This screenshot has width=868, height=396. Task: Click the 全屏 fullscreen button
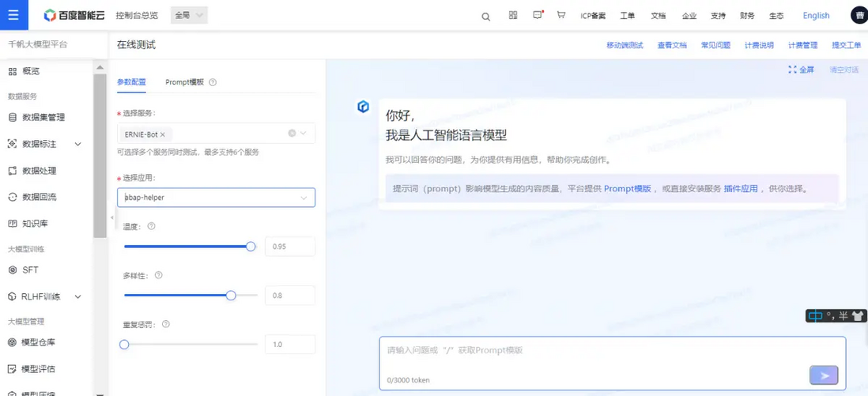point(802,70)
